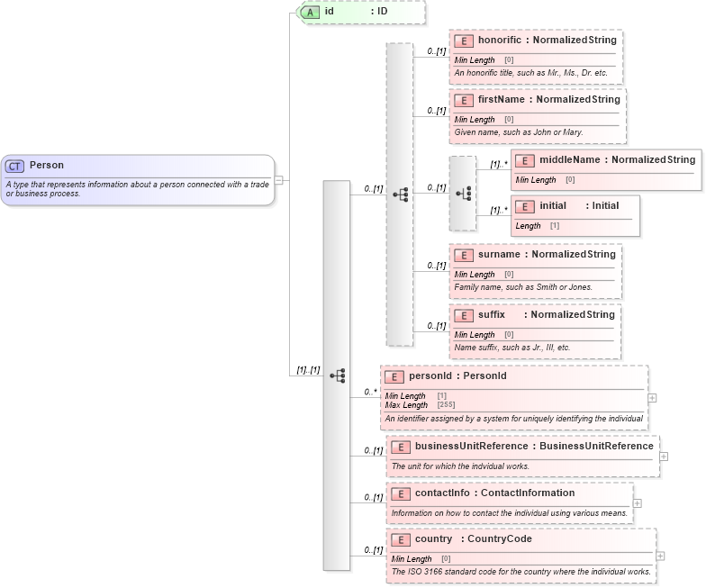Click the firstName : NormalizedString label
The image size is (706, 588).
(x=549, y=99)
